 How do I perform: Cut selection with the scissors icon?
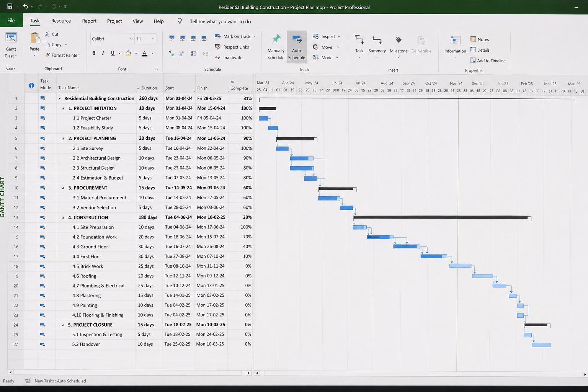tap(47, 34)
